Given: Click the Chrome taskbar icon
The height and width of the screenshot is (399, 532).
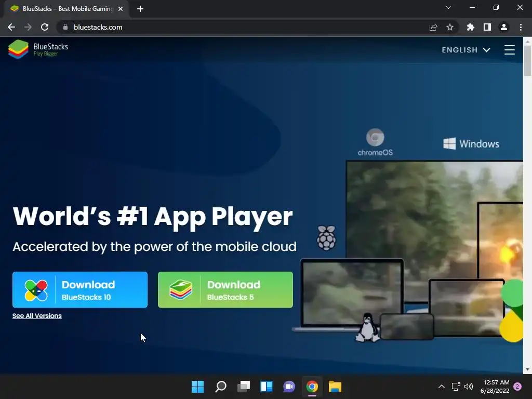Looking at the screenshot, I should pos(312,387).
